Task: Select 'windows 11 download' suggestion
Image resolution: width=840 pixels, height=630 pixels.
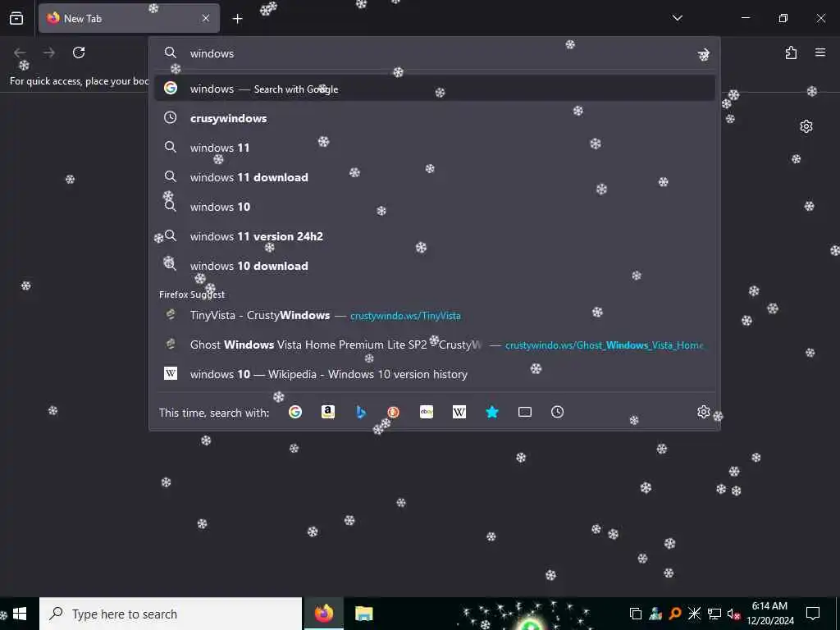Action: 435,177
